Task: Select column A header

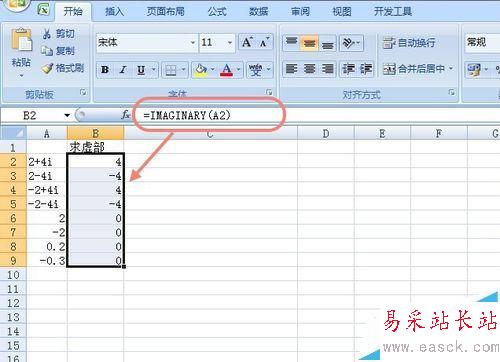Action: [47, 133]
